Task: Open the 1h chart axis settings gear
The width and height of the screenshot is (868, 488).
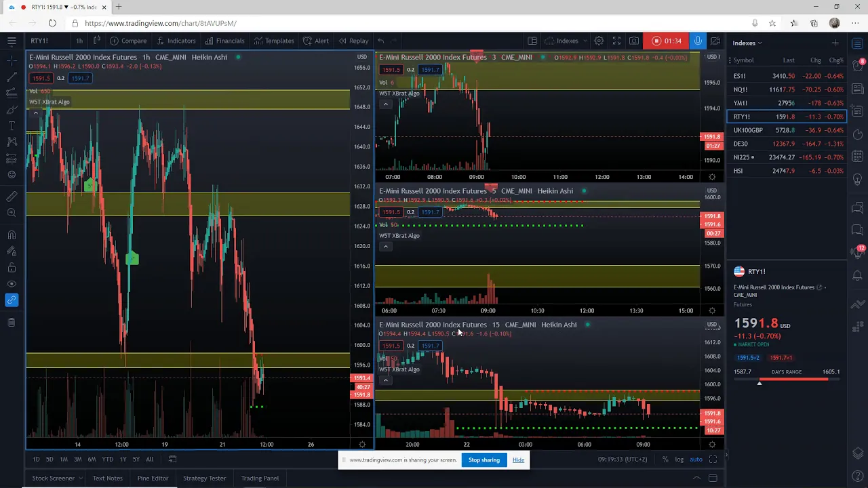Action: coord(362,445)
